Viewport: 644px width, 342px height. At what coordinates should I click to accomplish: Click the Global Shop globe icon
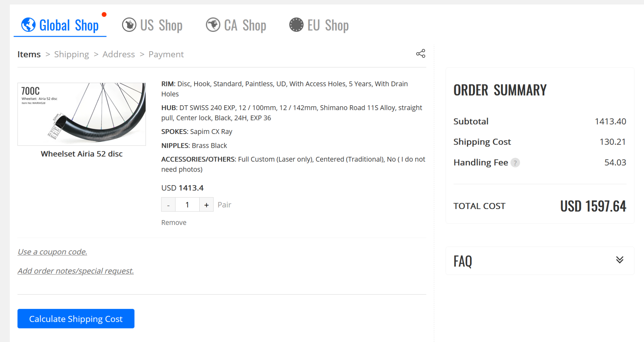[28, 25]
